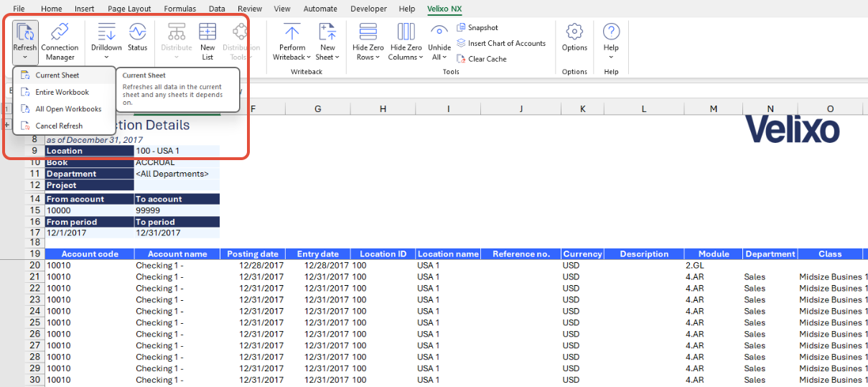Click the Perform Writeback icon
This screenshot has width=868, height=387.
(292, 32)
